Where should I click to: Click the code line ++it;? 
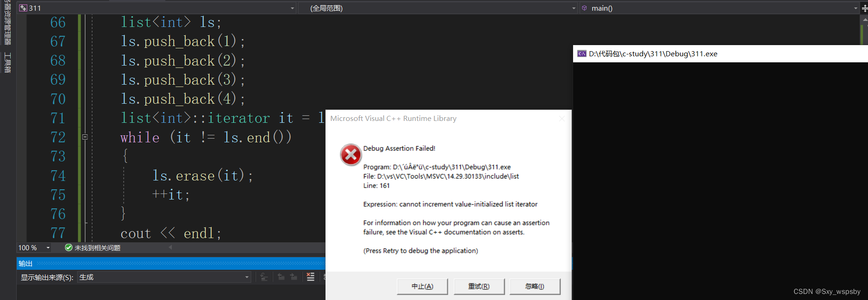pos(171,195)
